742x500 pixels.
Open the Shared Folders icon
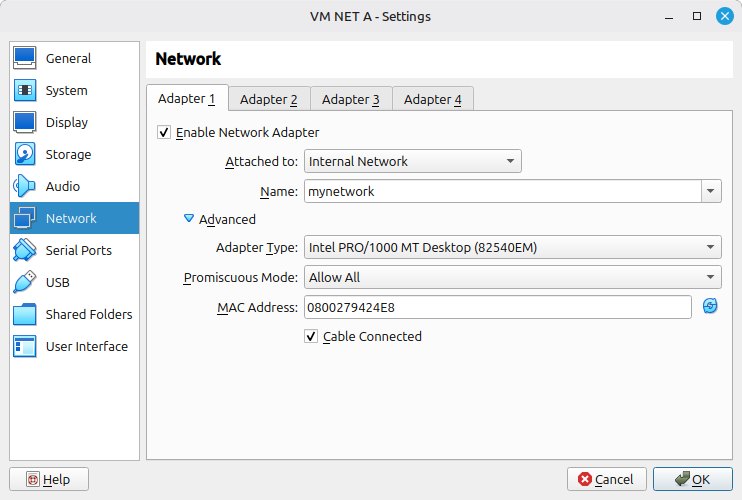[25, 315]
